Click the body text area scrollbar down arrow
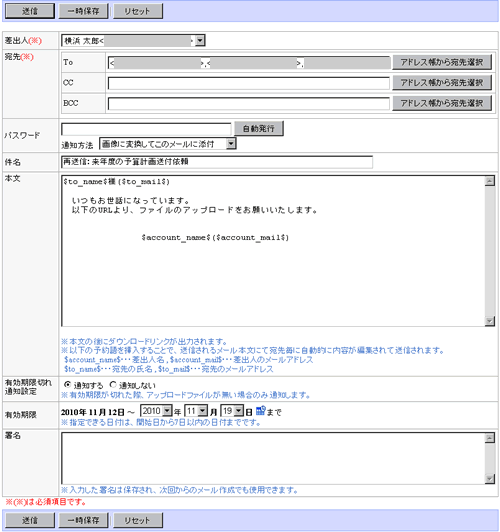 (x=489, y=321)
